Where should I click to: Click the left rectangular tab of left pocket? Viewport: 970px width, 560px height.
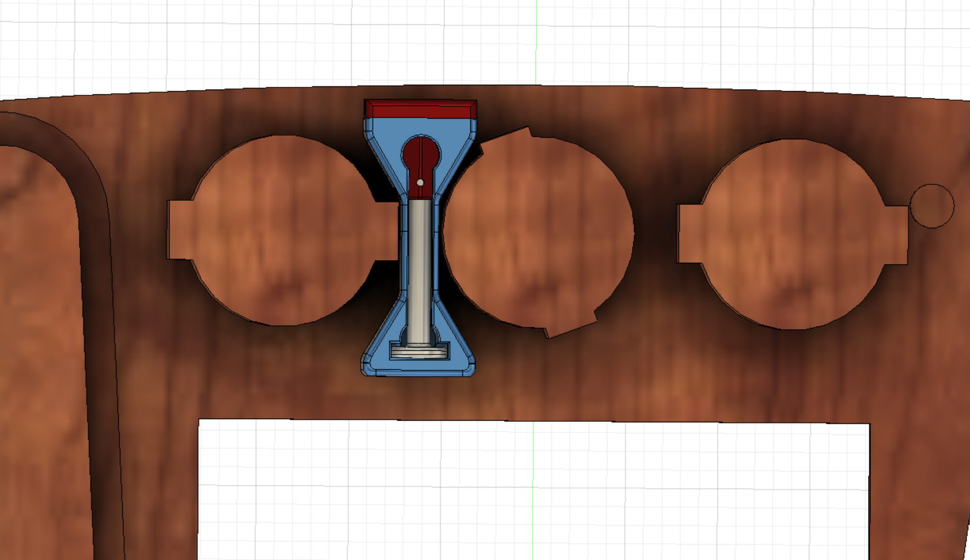[179, 230]
